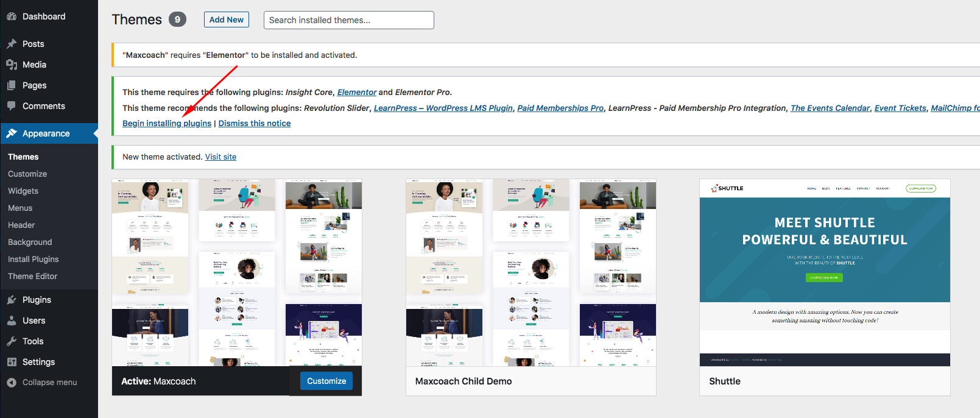Screen dimensions: 980x418
Task: Open LearnPress WordPress LMS Plugin link
Action: coord(443,108)
